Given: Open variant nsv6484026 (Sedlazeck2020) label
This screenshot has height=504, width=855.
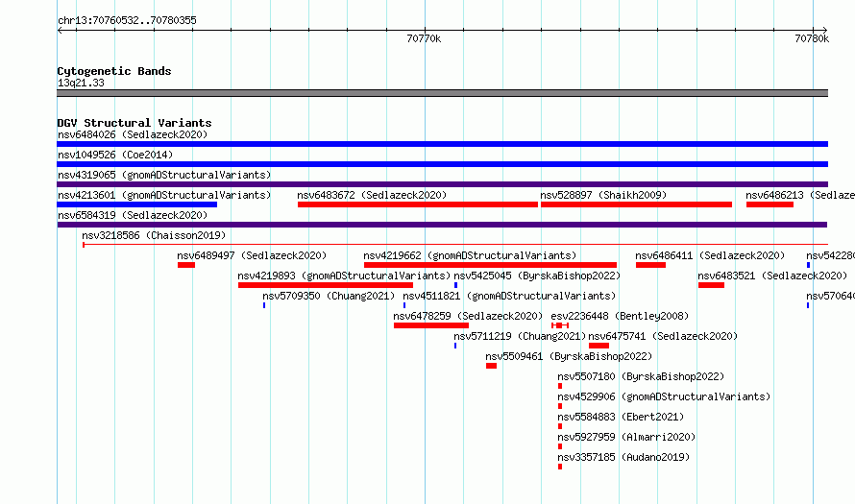Looking at the screenshot, I should pyautogui.click(x=133, y=134).
